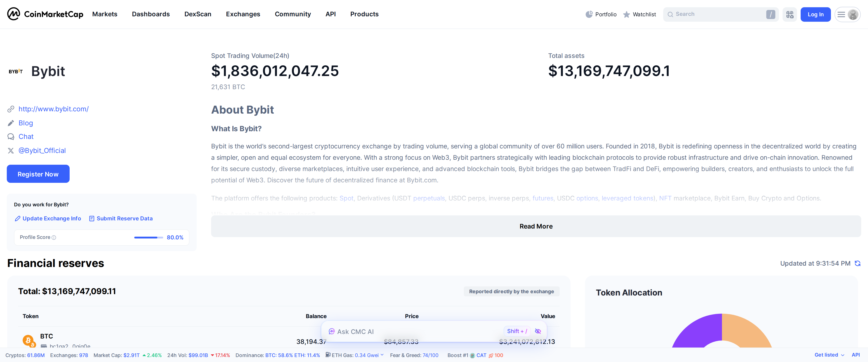Open the Community menu
Image resolution: width=868 pixels, height=362 pixels.
coord(293,14)
